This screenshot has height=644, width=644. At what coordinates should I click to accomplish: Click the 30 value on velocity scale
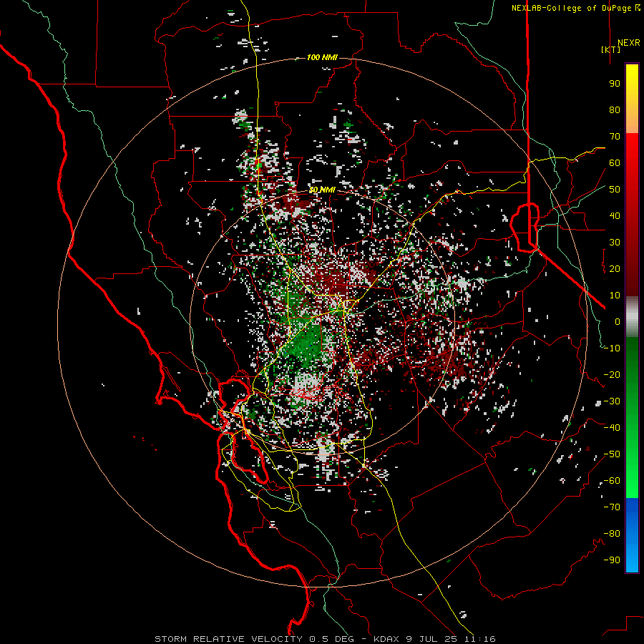click(x=615, y=243)
